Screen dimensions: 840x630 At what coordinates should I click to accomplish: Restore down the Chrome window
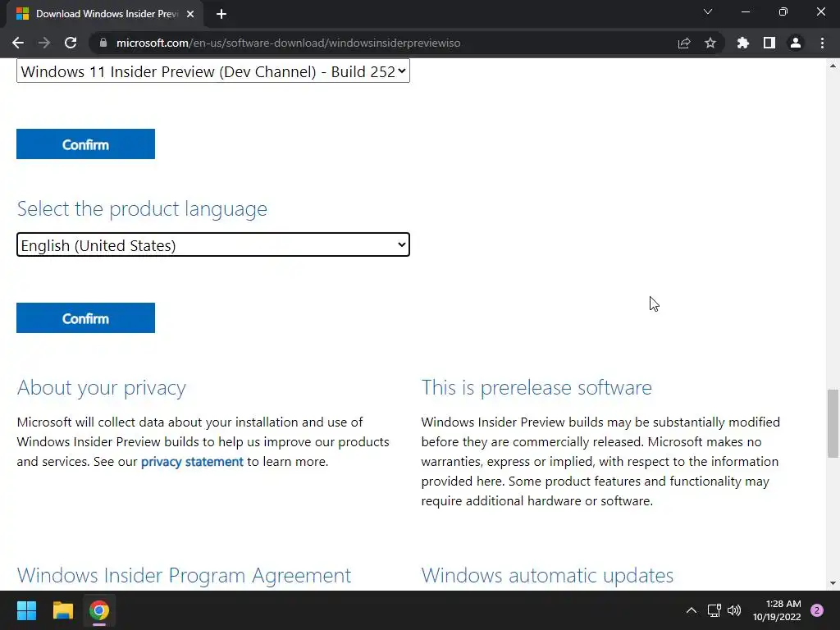click(783, 11)
